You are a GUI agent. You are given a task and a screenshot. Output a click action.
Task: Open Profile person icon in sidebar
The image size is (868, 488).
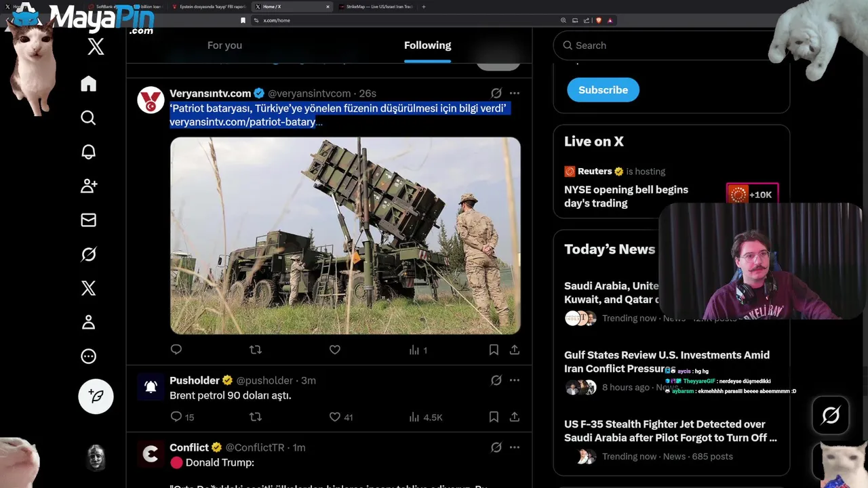[x=89, y=322]
